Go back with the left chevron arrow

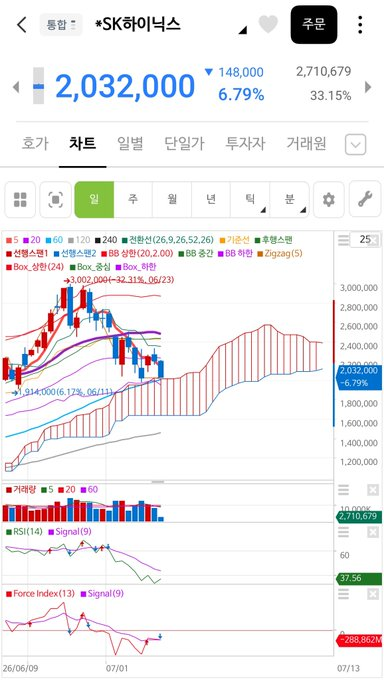(21, 25)
